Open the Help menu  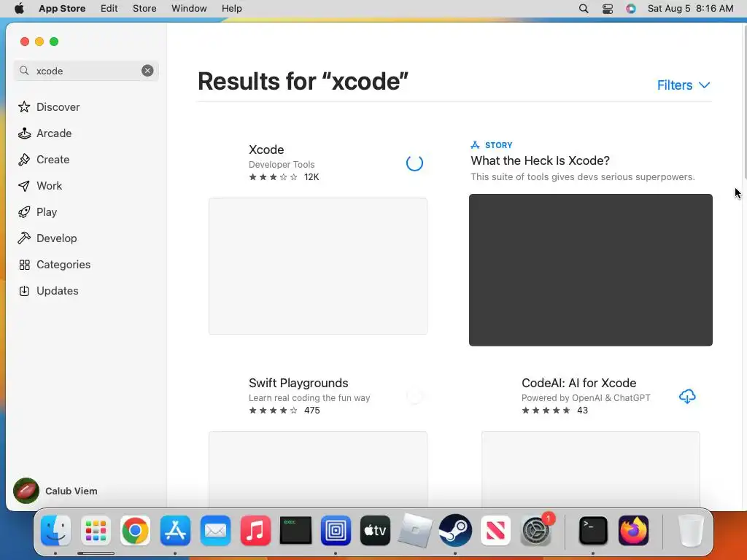(231, 9)
